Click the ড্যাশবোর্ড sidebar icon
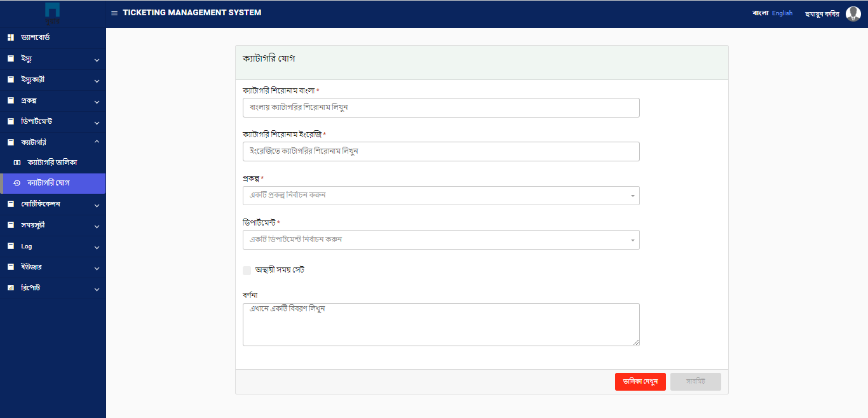The height and width of the screenshot is (418, 868). [10, 38]
